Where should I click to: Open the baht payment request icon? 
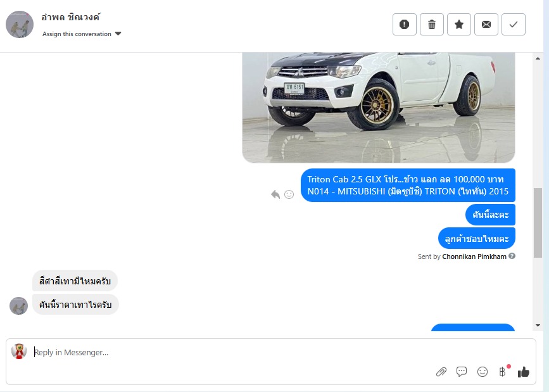click(x=503, y=371)
